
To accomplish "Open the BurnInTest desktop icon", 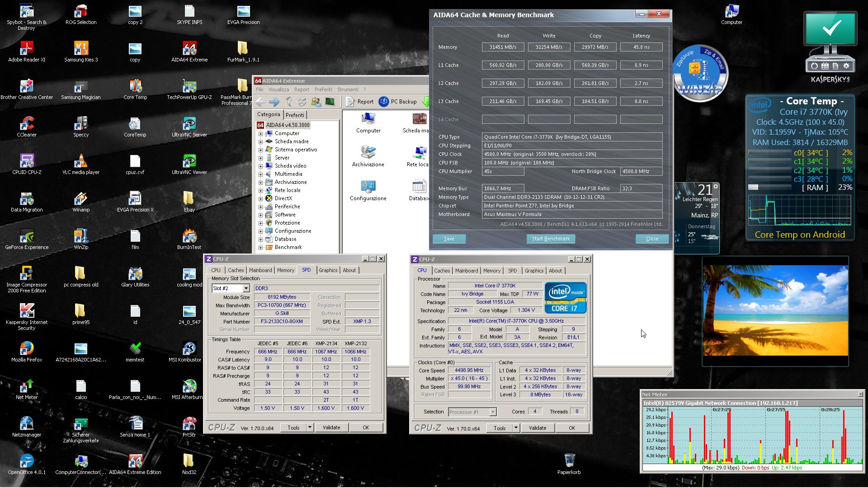I will coord(189,239).
